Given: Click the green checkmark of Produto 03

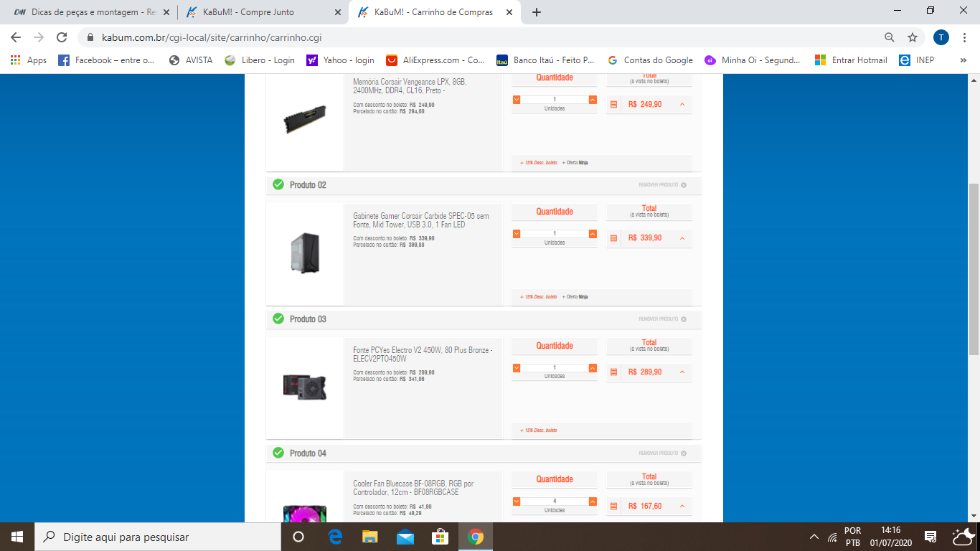Looking at the screenshot, I should coord(278,319).
